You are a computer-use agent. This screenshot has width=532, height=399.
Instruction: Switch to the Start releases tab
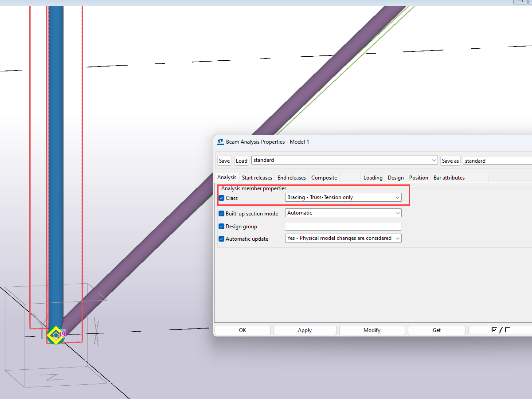pos(257,177)
